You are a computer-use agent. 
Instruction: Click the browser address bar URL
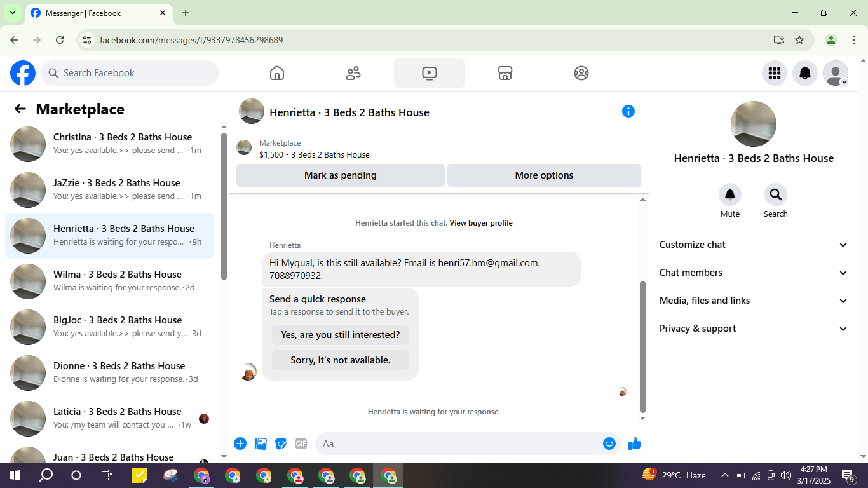(x=191, y=40)
